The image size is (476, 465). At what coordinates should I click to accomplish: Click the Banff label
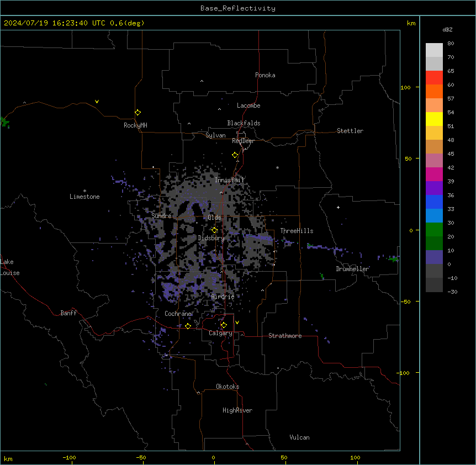tap(68, 313)
